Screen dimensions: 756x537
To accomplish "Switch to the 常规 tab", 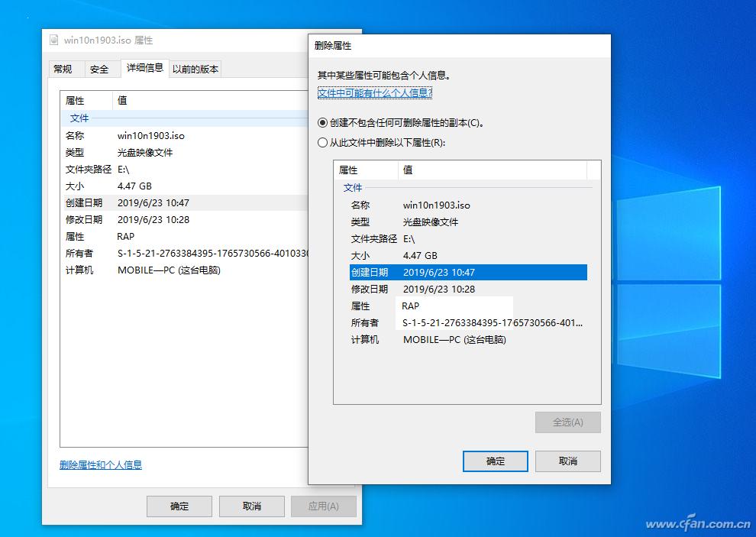I will (66, 69).
